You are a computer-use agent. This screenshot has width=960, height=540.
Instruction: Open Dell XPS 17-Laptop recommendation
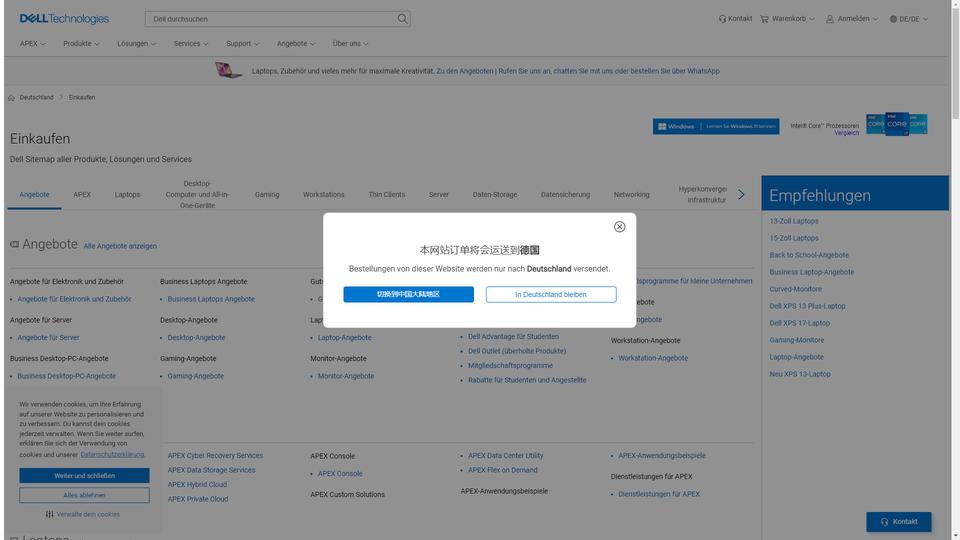800,323
